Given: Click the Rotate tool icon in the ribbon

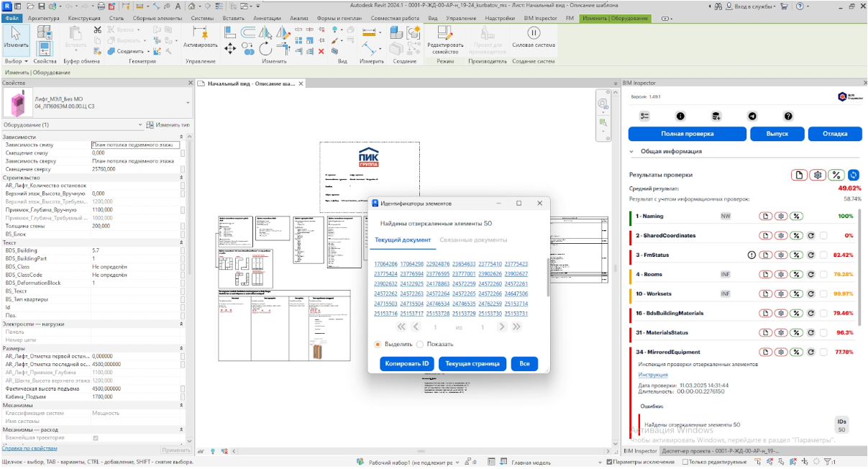Looking at the screenshot, I should [265, 48].
